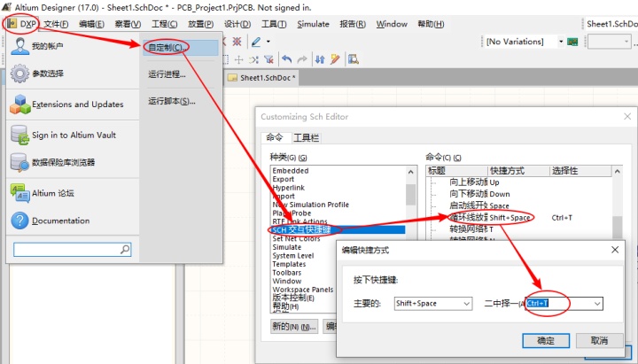Open the Window menu

pos(392,24)
